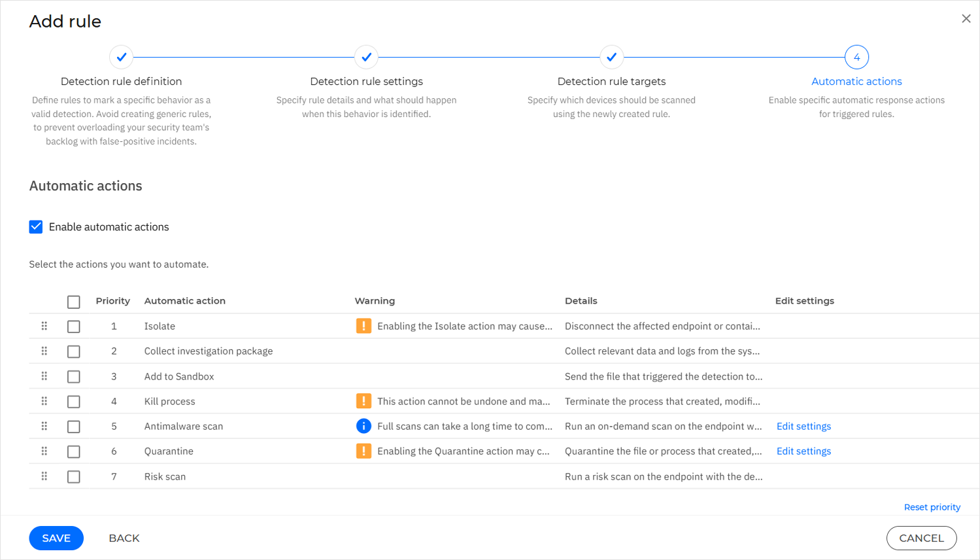
Task: Check the Collect investigation package checkbox
Action: (x=74, y=351)
